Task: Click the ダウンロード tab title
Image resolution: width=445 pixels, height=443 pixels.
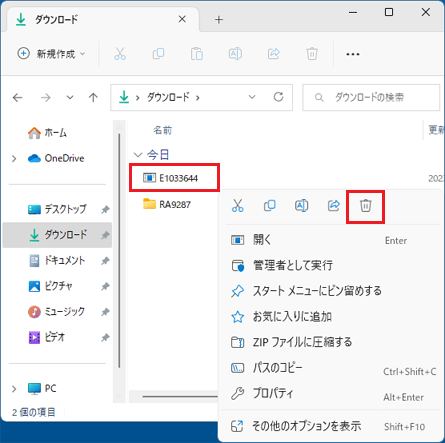Action: click(x=57, y=20)
